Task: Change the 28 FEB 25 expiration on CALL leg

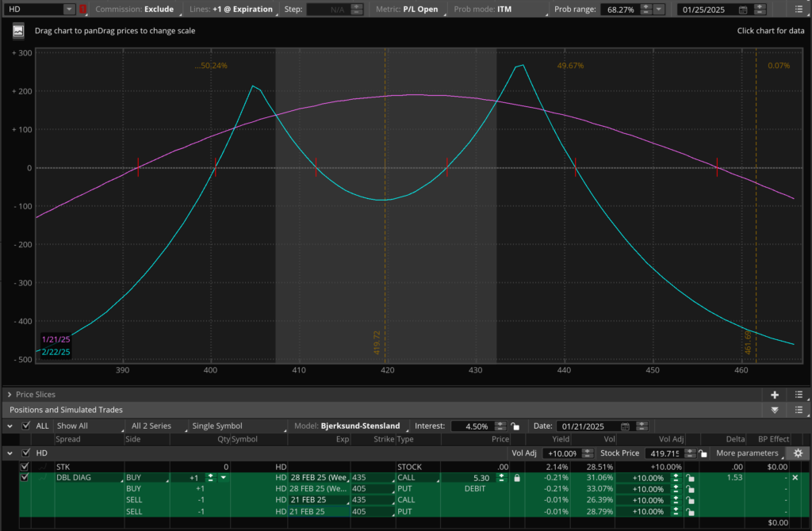Action: click(319, 478)
